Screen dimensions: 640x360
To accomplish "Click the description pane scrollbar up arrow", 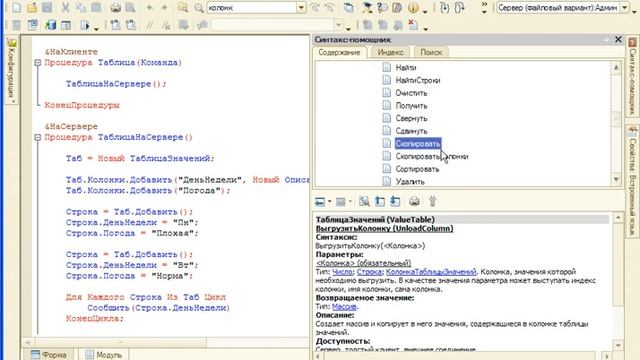I will click(x=618, y=218).
